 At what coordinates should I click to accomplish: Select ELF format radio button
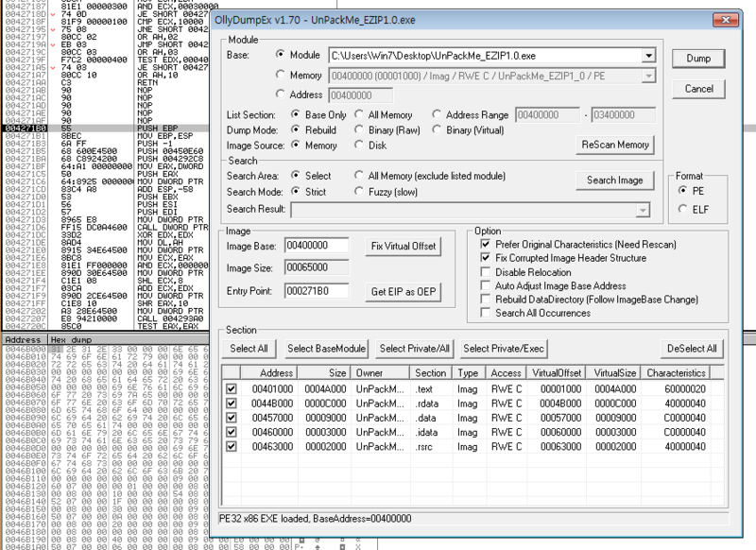pos(682,209)
